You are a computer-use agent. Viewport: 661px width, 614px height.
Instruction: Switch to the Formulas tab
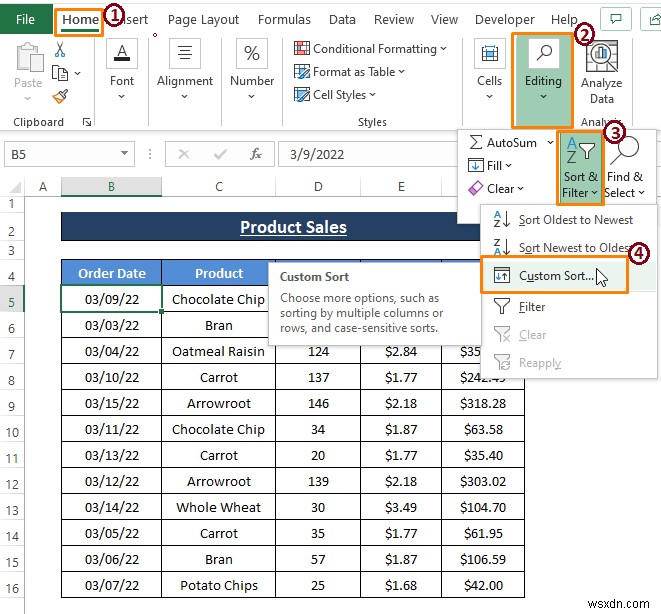(x=284, y=19)
